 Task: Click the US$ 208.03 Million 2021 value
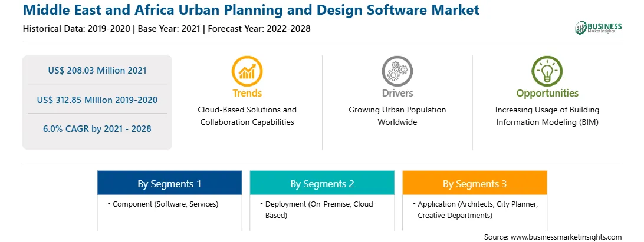[x=97, y=71]
